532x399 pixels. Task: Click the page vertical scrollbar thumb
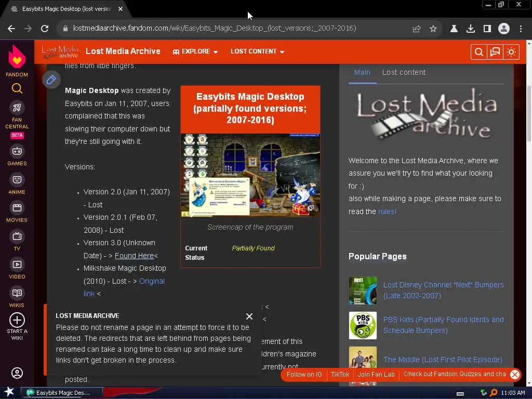[x=528, y=114]
